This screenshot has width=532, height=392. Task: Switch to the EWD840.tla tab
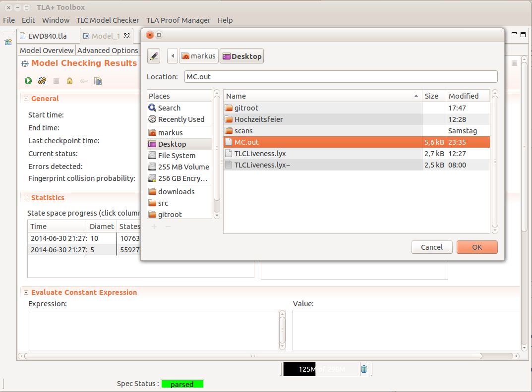tap(47, 36)
